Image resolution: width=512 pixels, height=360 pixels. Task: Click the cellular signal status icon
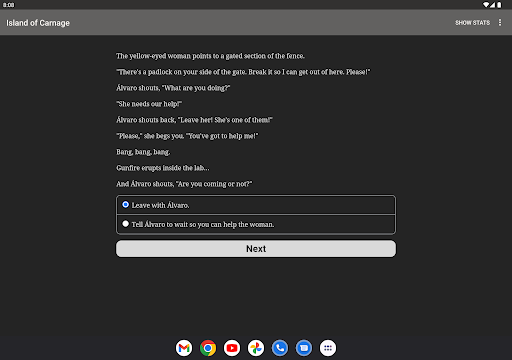[492, 5]
